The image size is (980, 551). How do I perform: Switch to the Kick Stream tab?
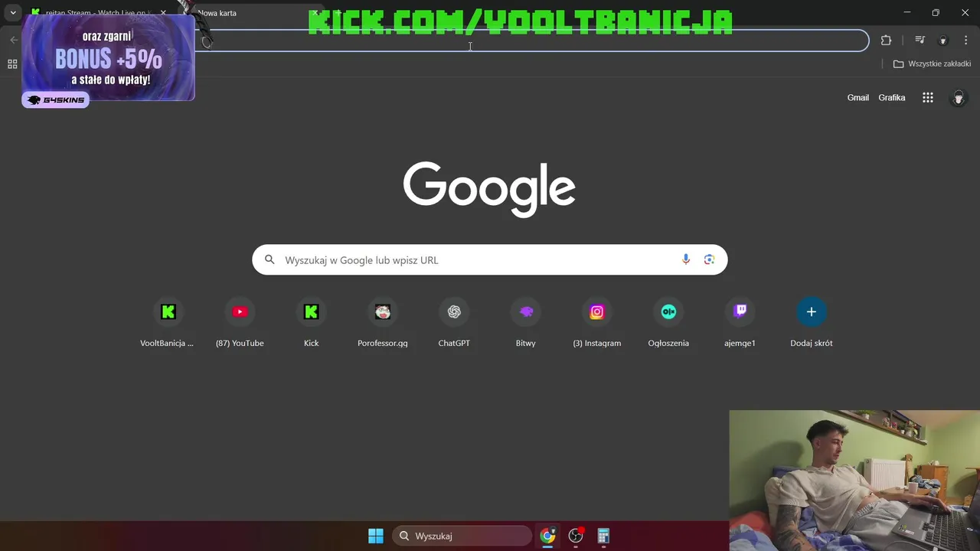98,13
